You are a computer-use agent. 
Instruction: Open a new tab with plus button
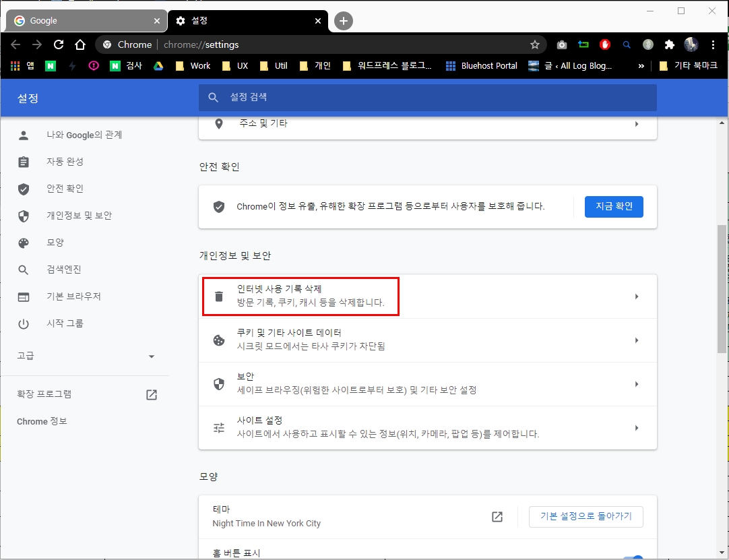pos(344,21)
